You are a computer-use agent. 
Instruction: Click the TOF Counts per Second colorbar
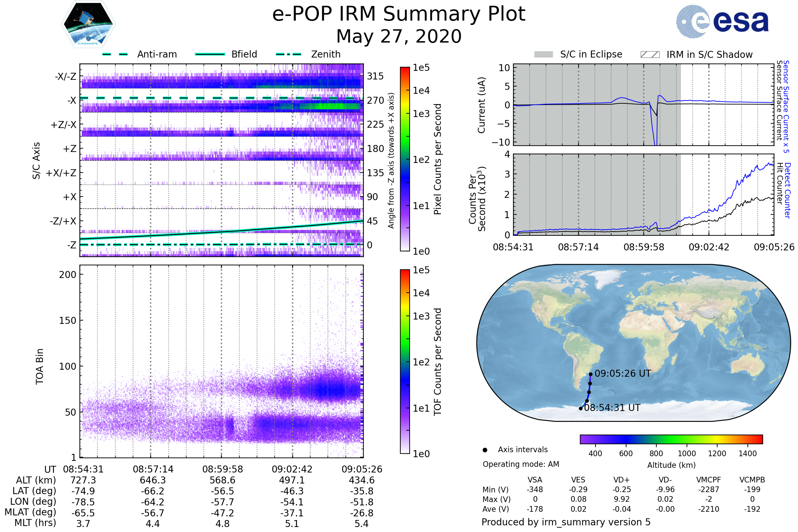(x=405, y=362)
